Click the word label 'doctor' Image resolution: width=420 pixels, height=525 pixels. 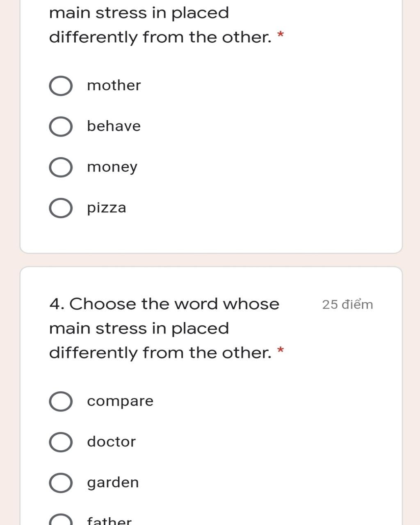pos(111,441)
